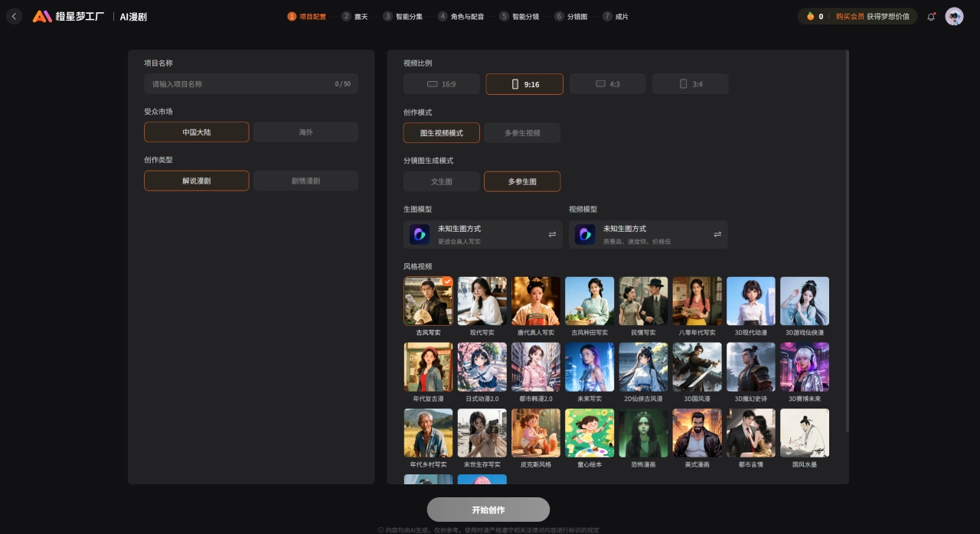This screenshot has width=980, height=534.
Task: Choose the 末世生存写实 style thumbnail
Action: tap(482, 433)
